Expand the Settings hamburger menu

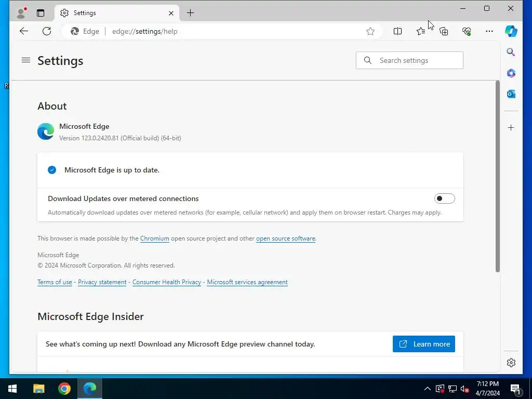(x=26, y=60)
